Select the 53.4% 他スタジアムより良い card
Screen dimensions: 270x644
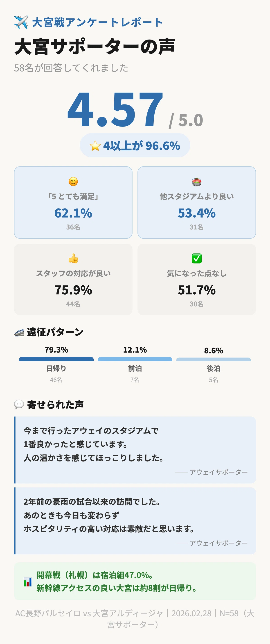tap(197, 202)
